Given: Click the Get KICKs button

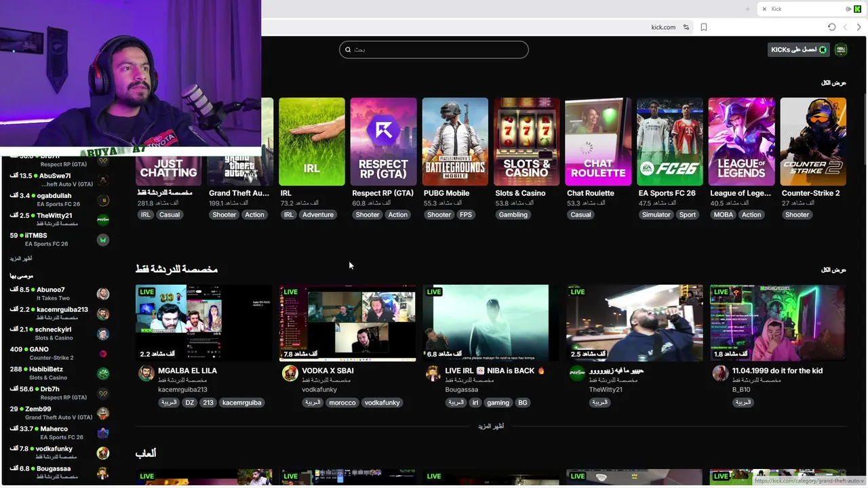Looking at the screenshot, I should [798, 49].
